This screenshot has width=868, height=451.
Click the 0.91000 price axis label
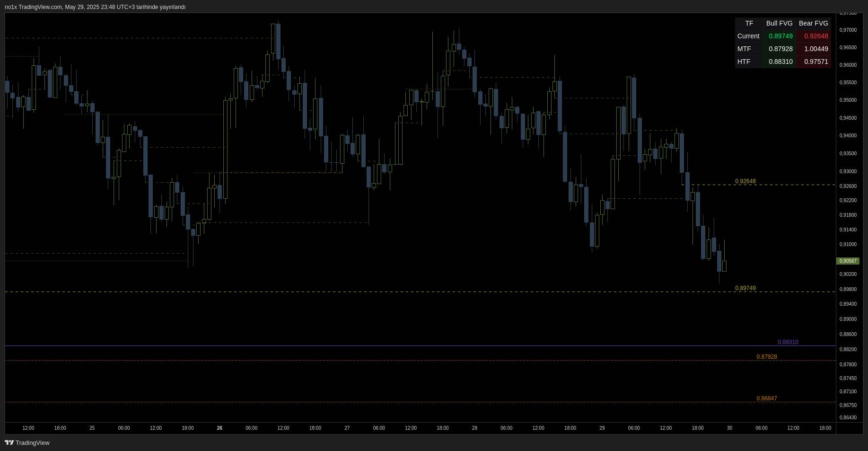pyautogui.click(x=848, y=244)
